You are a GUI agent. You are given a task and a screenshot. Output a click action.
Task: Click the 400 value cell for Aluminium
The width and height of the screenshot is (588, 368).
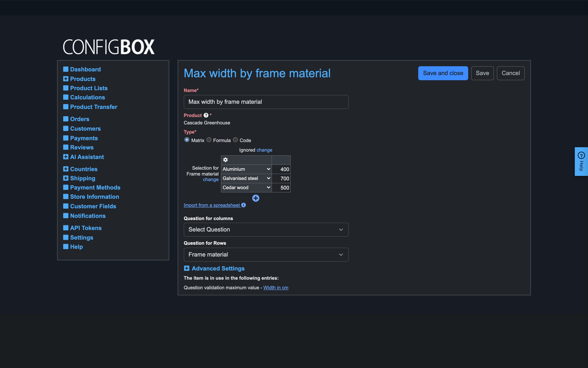point(281,169)
